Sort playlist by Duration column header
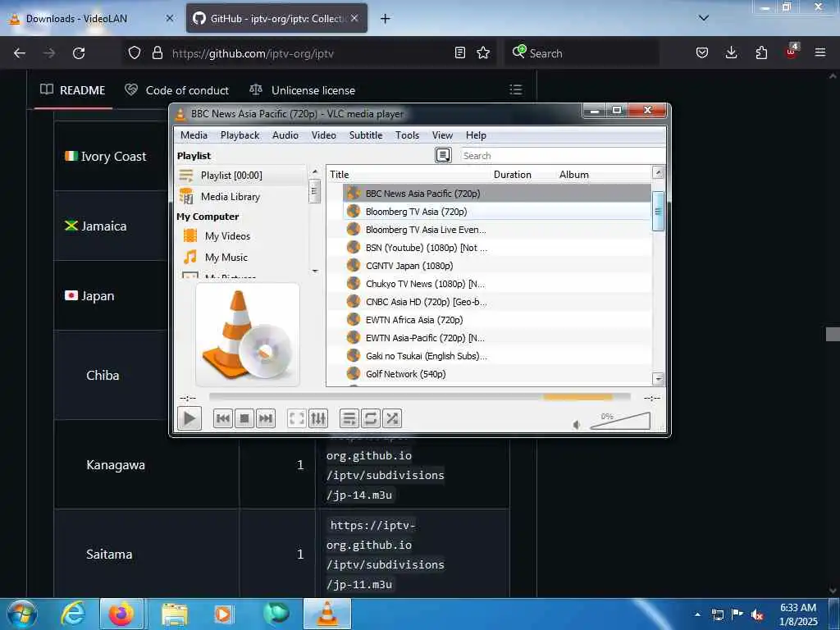840x630 pixels. click(523, 174)
